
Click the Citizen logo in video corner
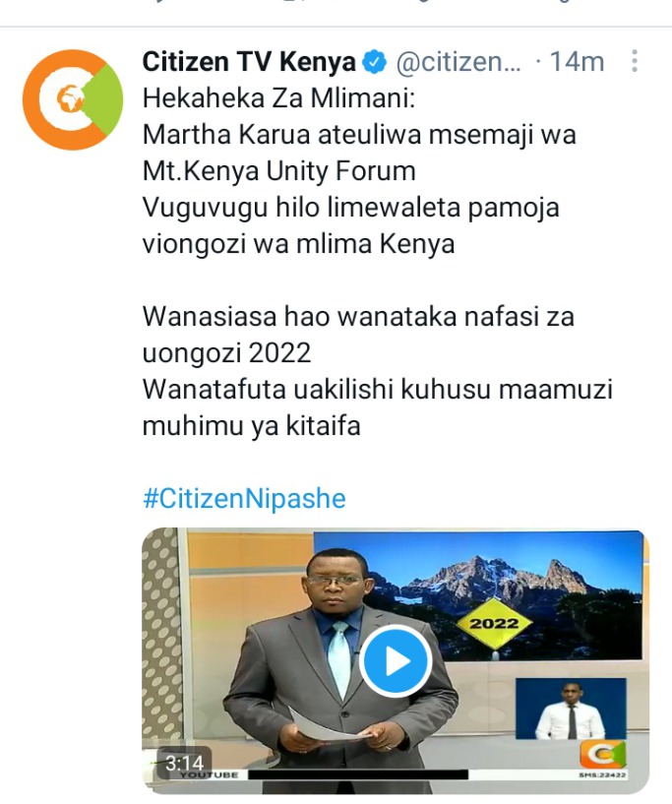[x=603, y=755]
